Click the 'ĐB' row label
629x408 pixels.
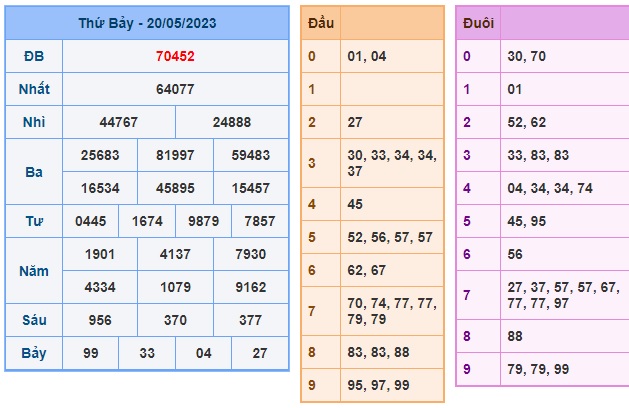34,56
